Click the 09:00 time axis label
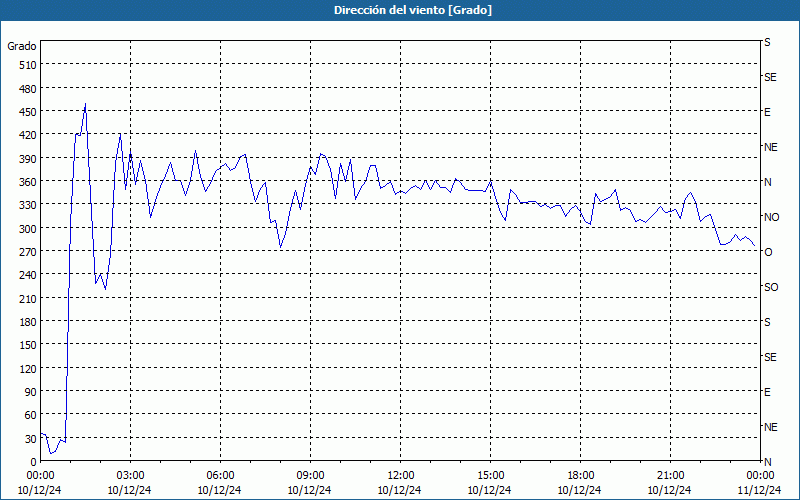The image size is (800, 500). [310, 476]
